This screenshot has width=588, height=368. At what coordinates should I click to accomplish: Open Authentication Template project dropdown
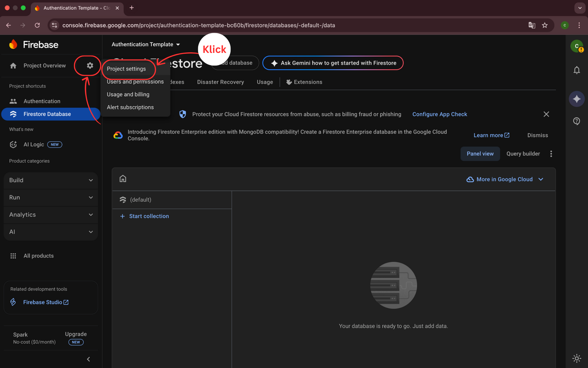tap(146, 44)
